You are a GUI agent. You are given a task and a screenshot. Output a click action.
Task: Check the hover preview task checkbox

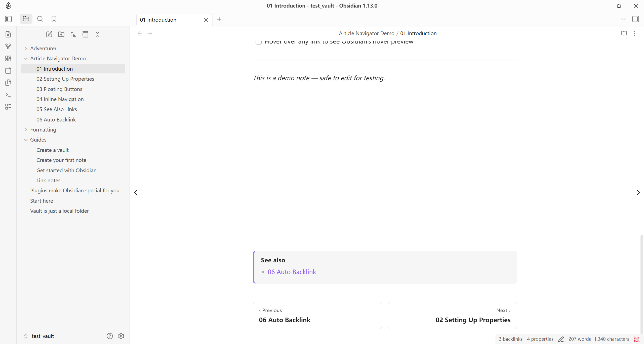pos(258,42)
